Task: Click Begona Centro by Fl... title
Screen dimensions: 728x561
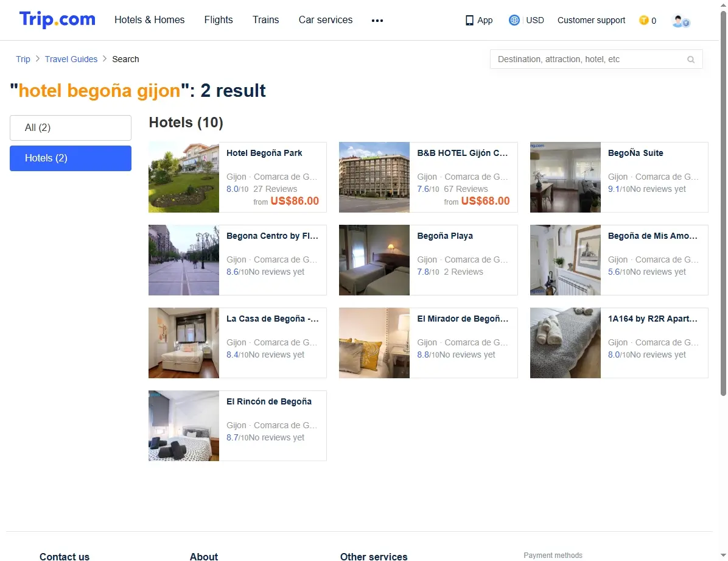Action: pyautogui.click(x=273, y=236)
